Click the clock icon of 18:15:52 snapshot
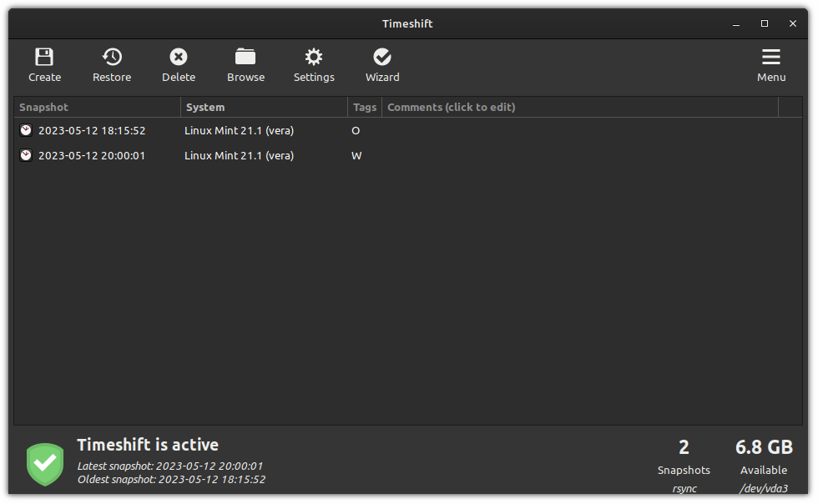 coord(26,130)
